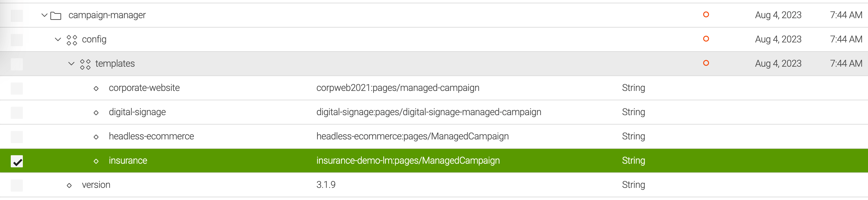The image size is (868, 200).
Task: Click the headless-ecommerce property diamond icon
Action: [x=96, y=137]
